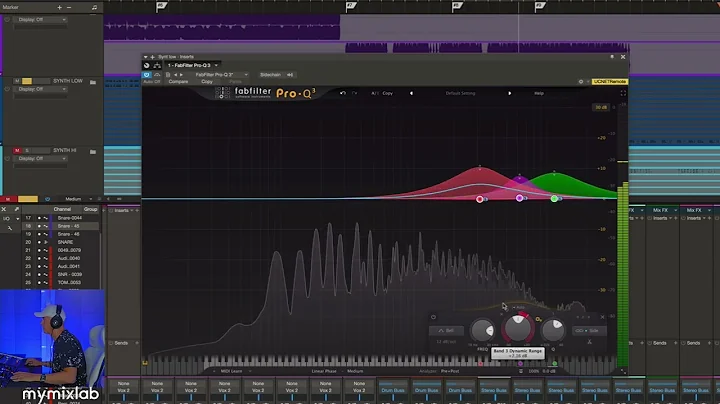Click the dynamic range auto threshold icon

click(539, 319)
